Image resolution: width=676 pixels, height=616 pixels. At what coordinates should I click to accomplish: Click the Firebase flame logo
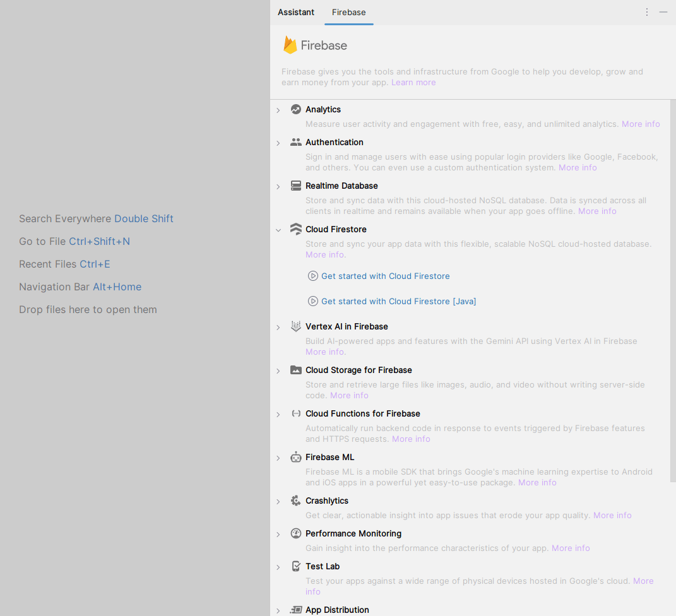(x=290, y=45)
